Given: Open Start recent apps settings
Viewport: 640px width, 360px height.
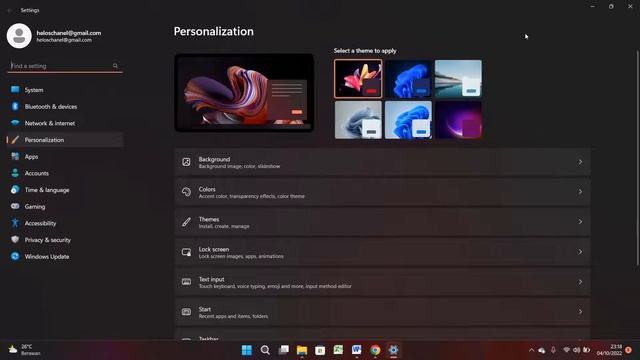Looking at the screenshot, I should coord(382,312).
